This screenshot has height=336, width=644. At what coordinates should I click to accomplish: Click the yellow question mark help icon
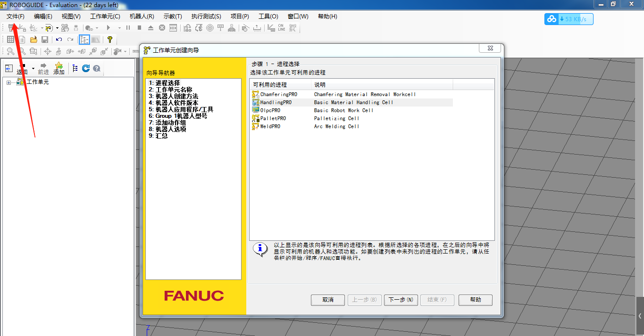tap(110, 40)
